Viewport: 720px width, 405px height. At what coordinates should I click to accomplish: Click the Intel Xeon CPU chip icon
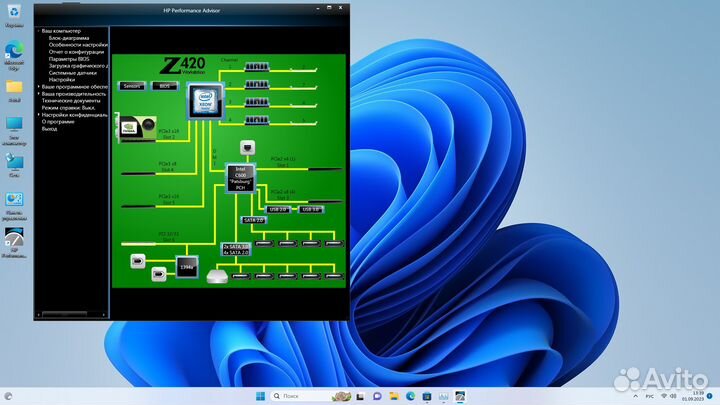pyautogui.click(x=204, y=100)
